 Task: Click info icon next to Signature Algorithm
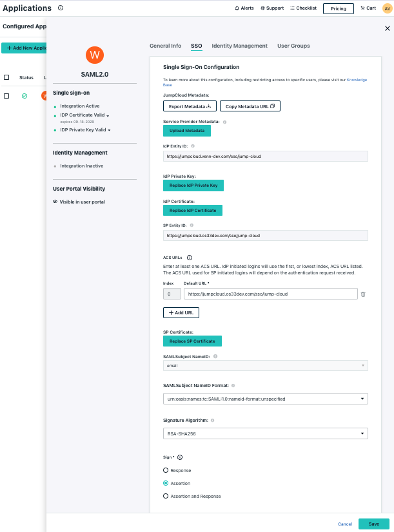pos(212,421)
